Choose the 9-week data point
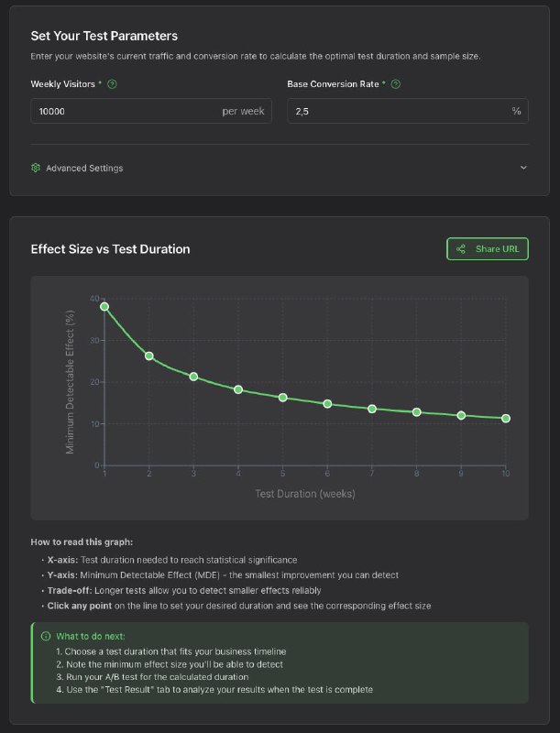Viewport: 560px width, 733px height. tap(461, 416)
